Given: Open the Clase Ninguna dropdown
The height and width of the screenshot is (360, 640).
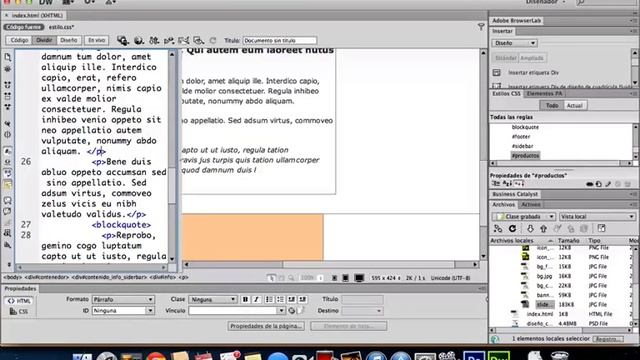Looking at the screenshot, I should (x=213, y=300).
